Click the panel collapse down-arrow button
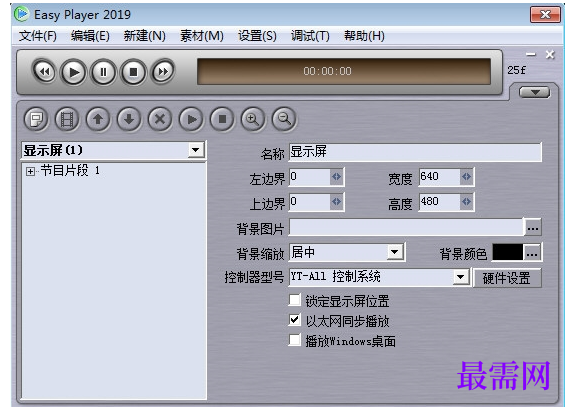 [535, 92]
